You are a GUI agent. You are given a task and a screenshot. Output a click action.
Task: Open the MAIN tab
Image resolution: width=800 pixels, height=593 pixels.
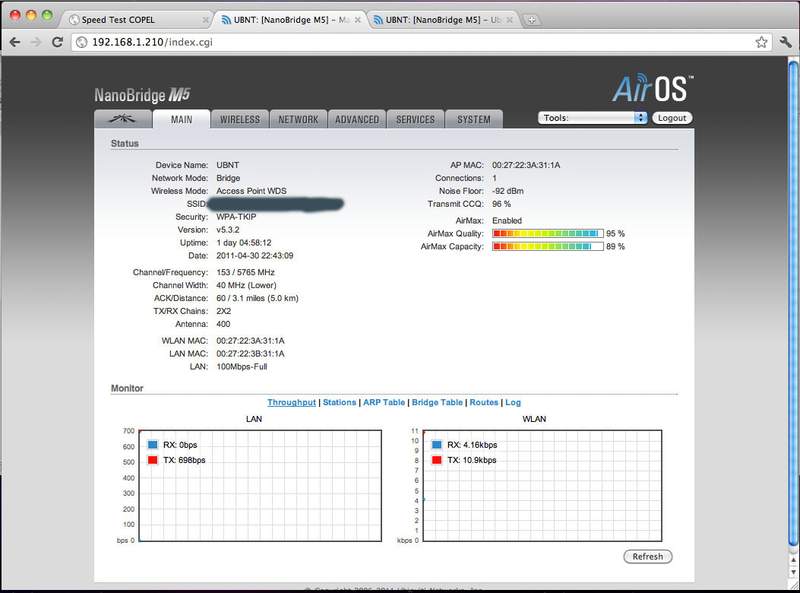click(x=182, y=119)
